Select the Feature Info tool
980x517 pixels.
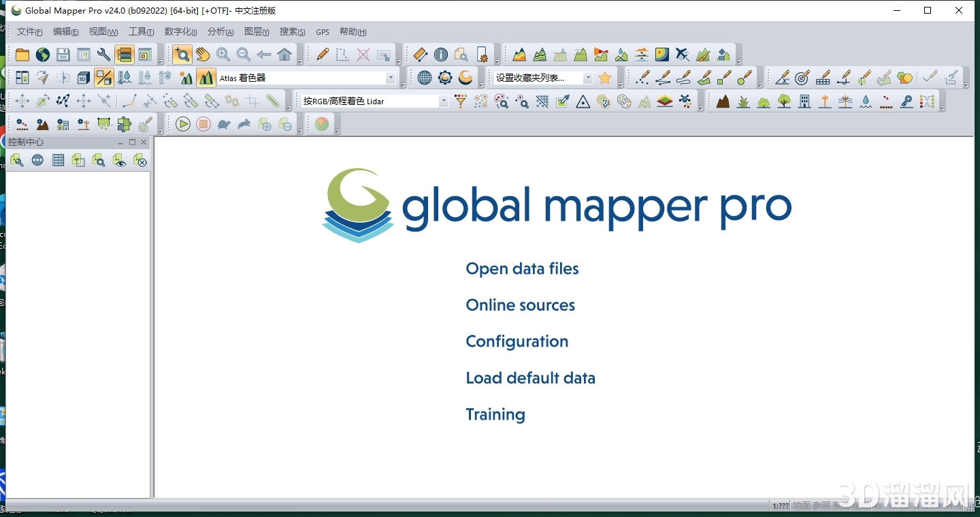coord(441,54)
